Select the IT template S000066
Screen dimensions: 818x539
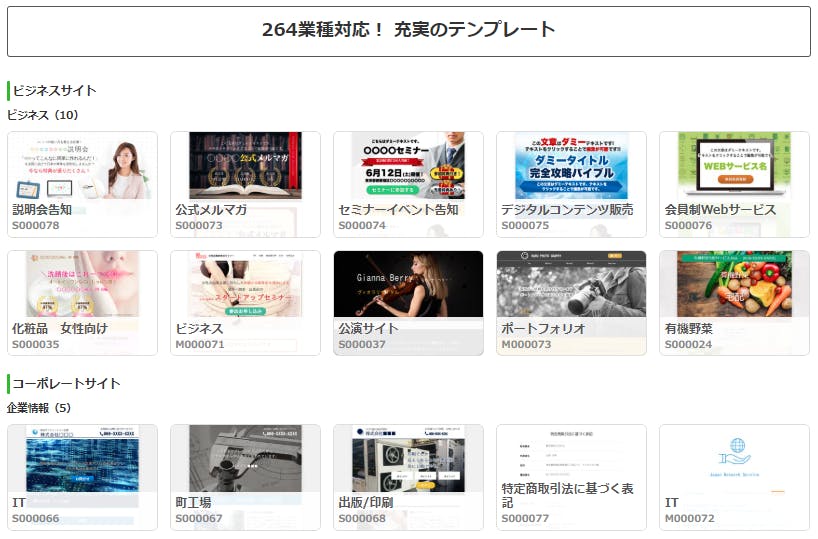coord(82,476)
